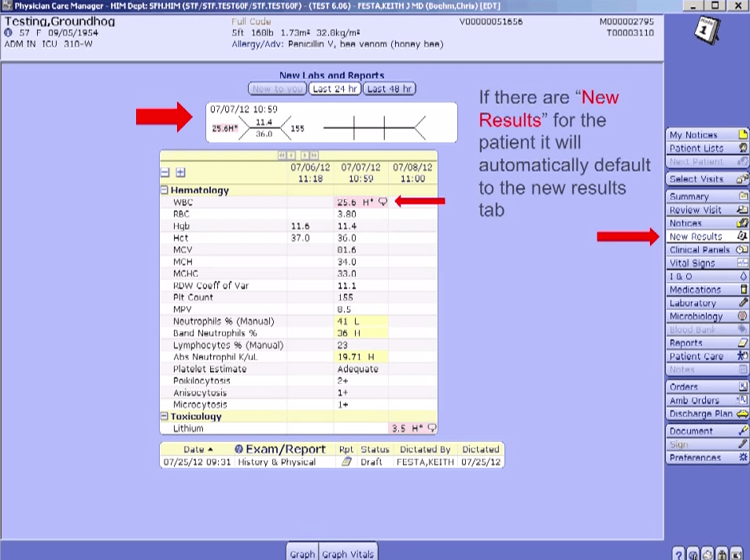Open Clinical Panels
Screen dimensions: 750x560
tap(707, 249)
